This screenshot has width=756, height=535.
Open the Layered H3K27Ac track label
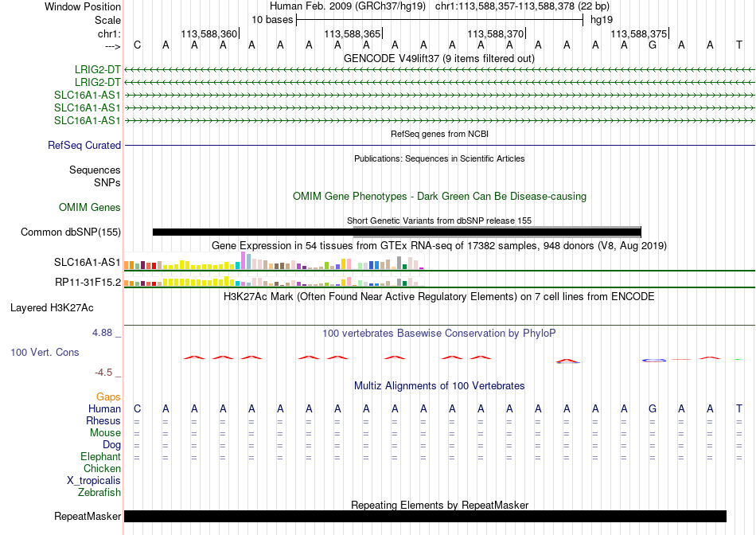[52, 308]
